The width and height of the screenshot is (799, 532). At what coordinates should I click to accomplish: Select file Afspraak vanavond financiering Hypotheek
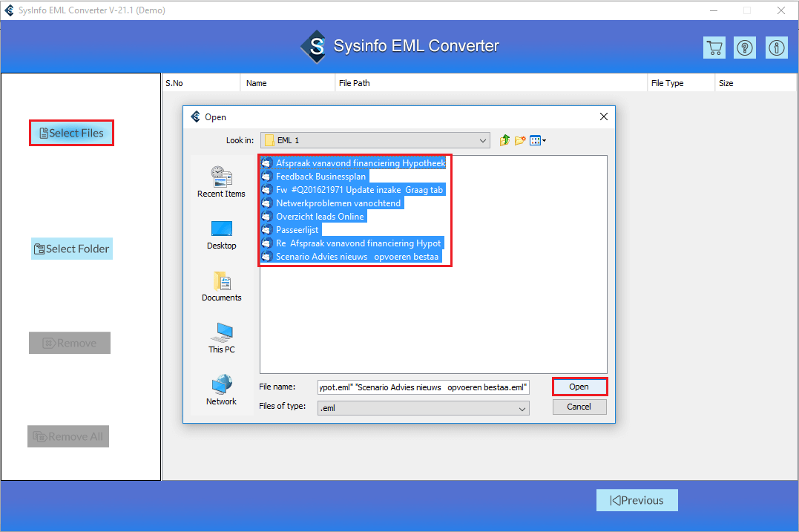[354, 163]
